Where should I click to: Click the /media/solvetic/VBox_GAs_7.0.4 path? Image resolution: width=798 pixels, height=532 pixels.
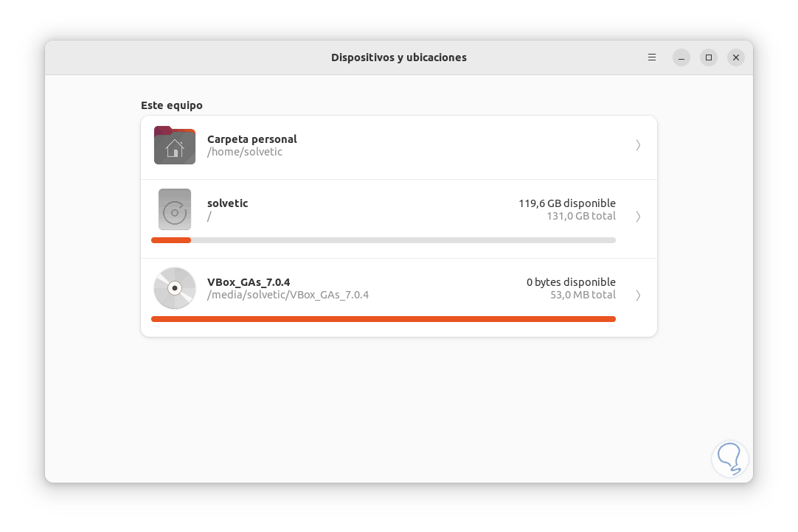point(288,295)
